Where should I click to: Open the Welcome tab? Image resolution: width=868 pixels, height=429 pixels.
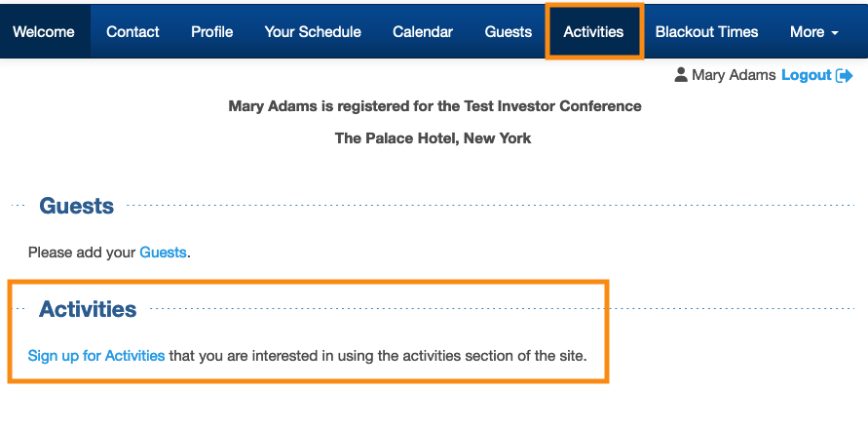[44, 32]
